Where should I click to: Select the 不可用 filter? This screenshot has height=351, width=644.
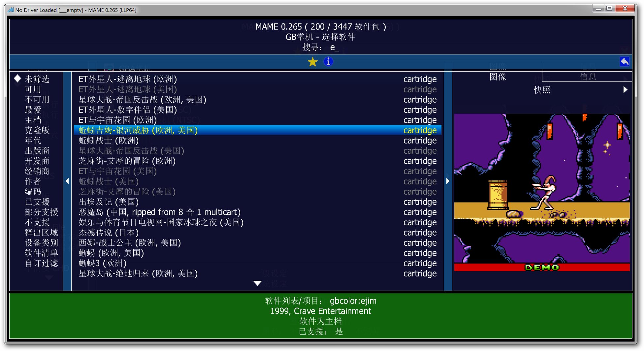37,100
